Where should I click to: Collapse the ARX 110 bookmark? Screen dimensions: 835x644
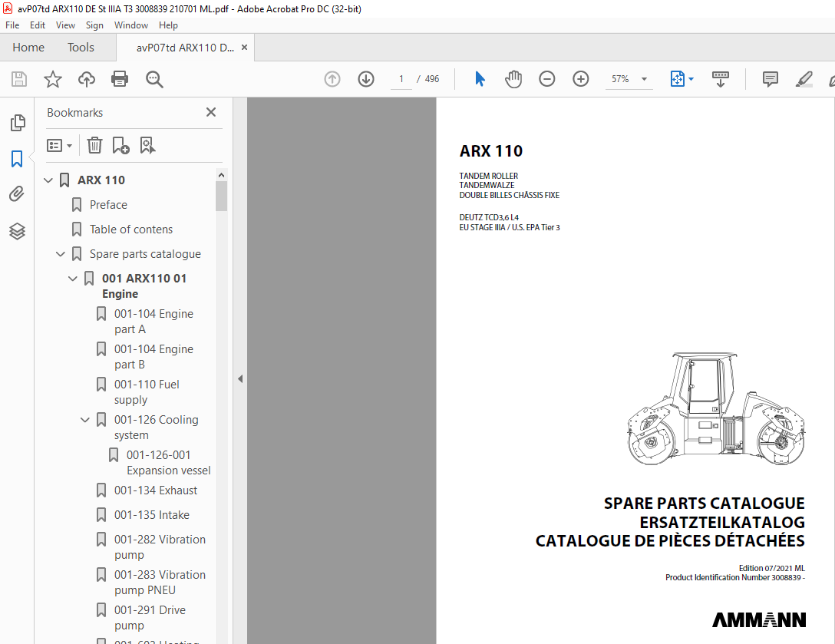click(48, 180)
